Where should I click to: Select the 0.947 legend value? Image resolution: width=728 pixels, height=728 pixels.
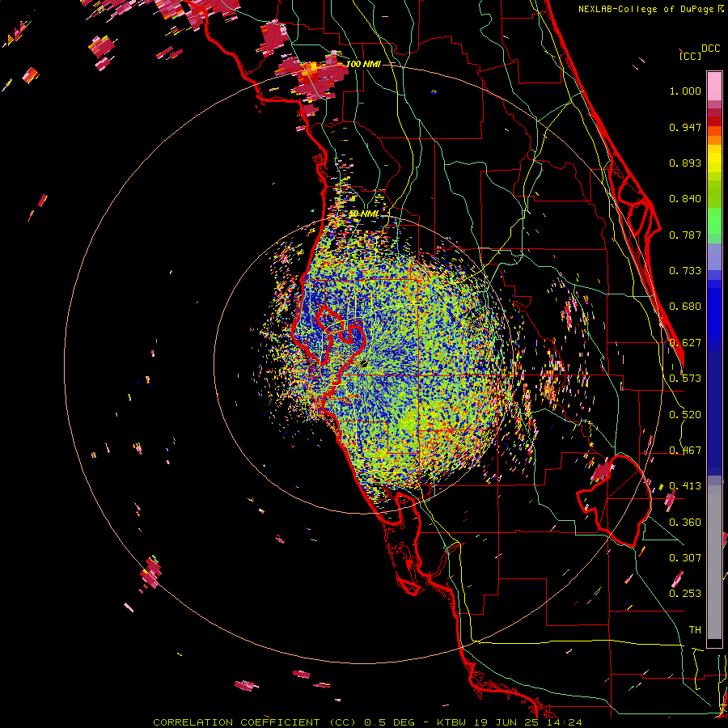(685, 127)
